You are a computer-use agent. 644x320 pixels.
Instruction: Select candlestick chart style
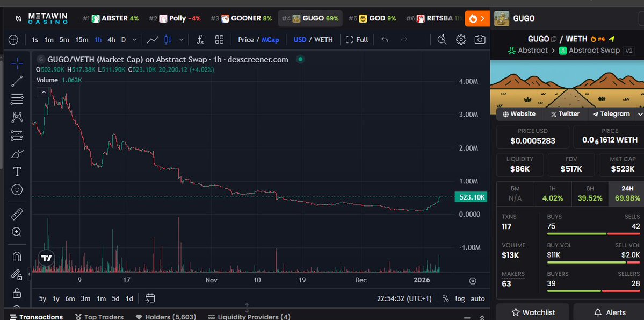click(x=168, y=40)
